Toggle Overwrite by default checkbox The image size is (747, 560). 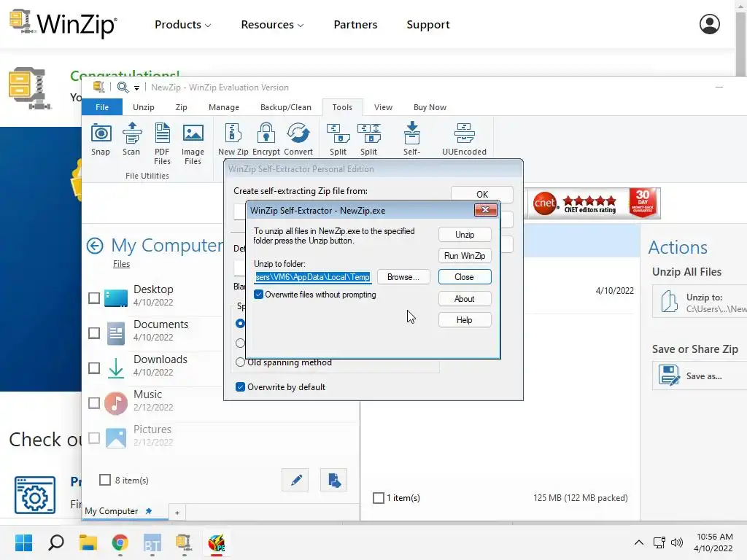coord(241,386)
